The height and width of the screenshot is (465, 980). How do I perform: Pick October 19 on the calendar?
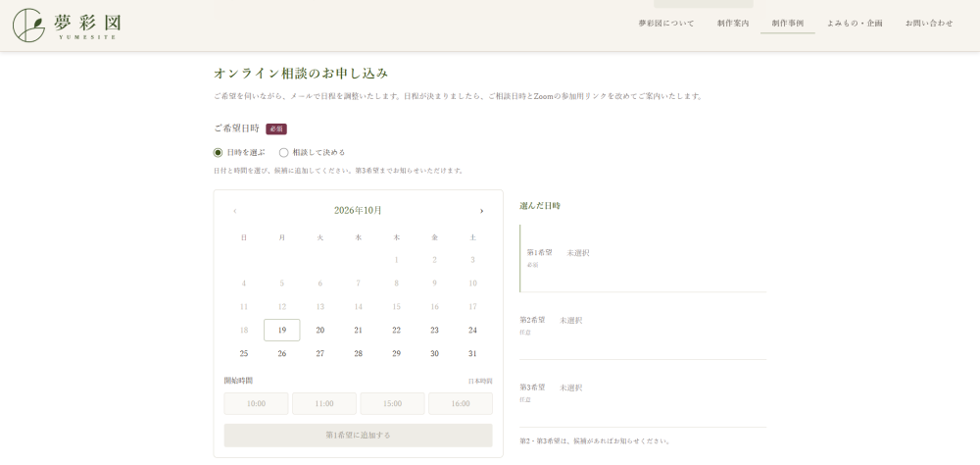(282, 330)
